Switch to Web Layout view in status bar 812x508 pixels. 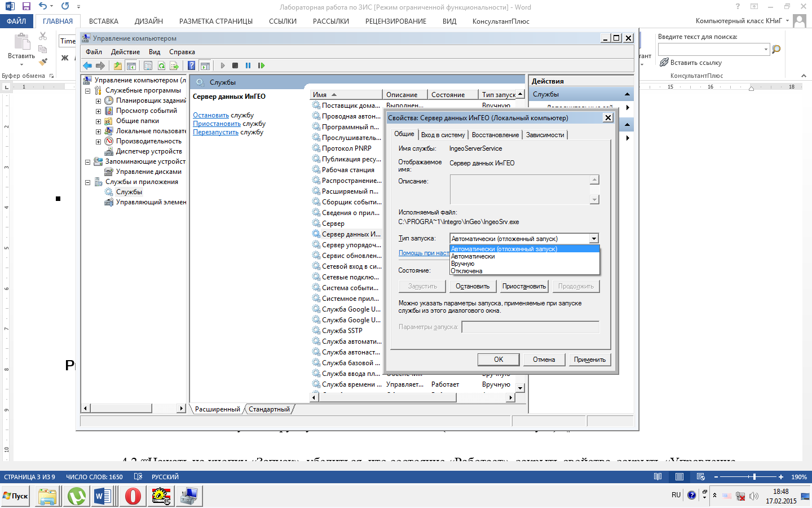(x=701, y=477)
